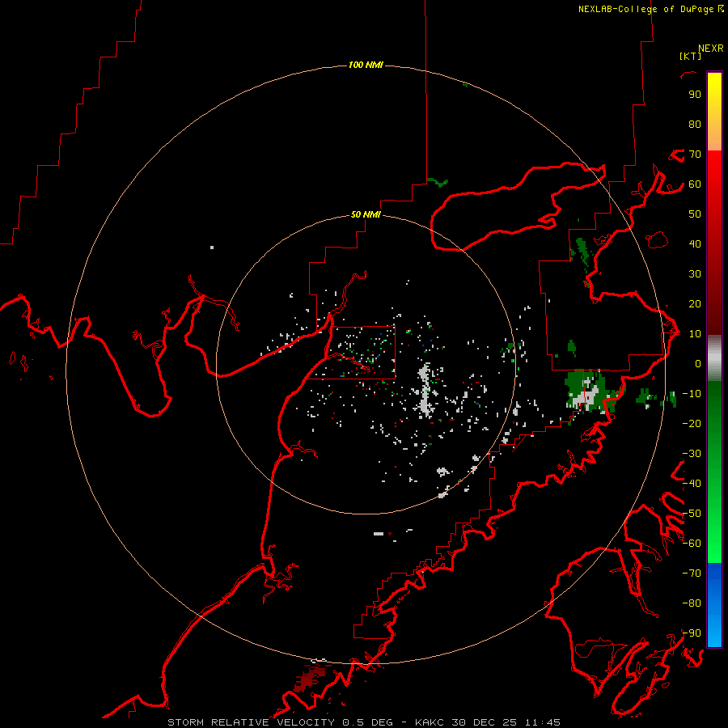Click the -90 value on velocity scale
This screenshot has height=728, width=728.
pyautogui.click(x=692, y=633)
